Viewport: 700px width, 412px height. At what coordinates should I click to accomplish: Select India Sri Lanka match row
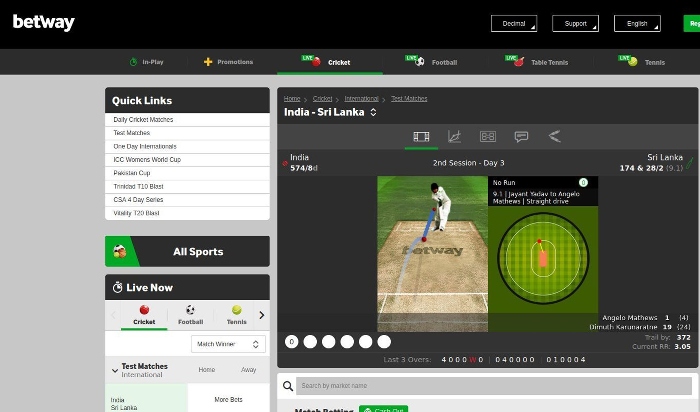point(146,400)
